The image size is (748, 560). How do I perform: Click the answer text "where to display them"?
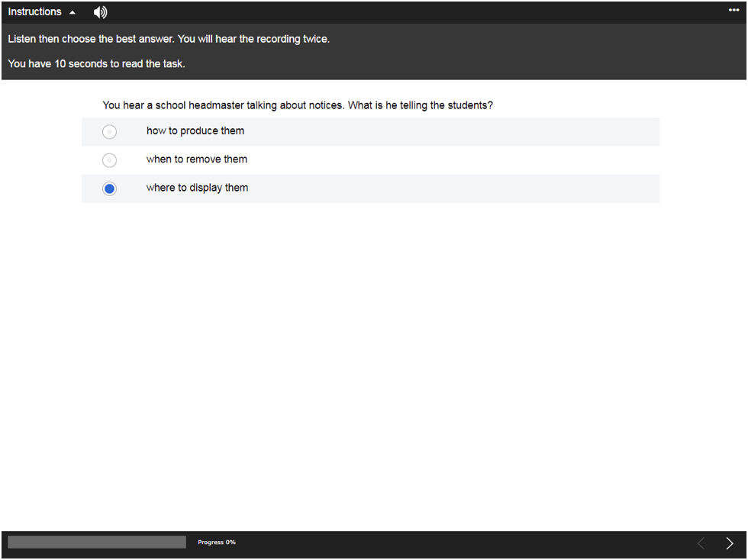point(197,188)
